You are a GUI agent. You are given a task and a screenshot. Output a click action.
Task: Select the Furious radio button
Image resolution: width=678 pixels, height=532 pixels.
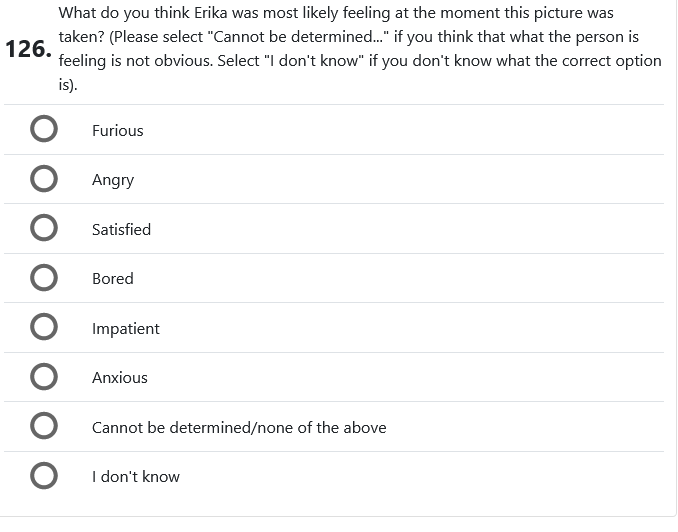43,130
